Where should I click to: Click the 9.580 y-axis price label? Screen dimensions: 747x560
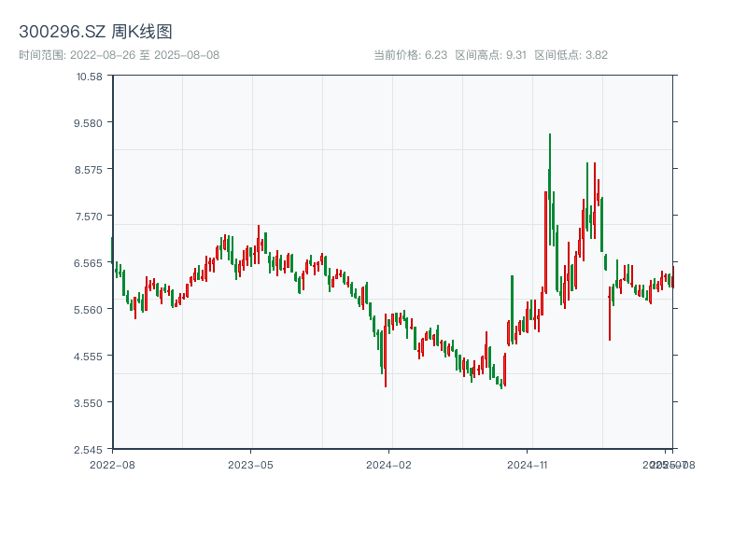(x=90, y=122)
